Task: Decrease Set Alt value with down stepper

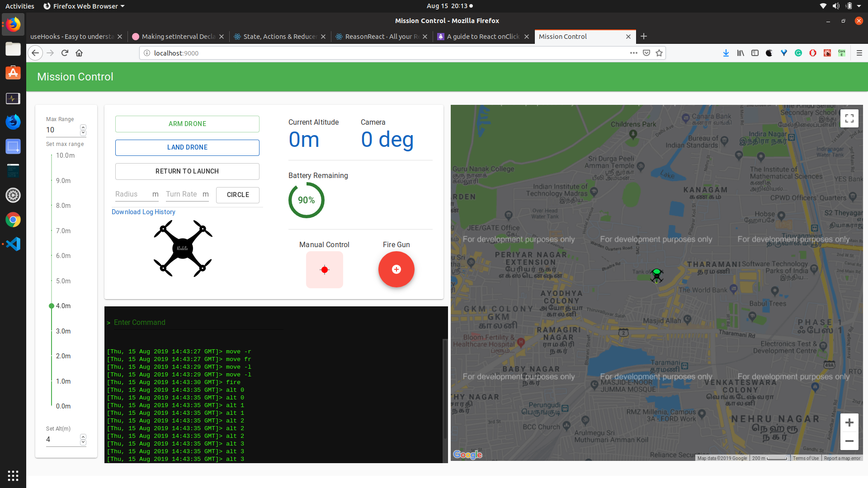Action: 83,442
